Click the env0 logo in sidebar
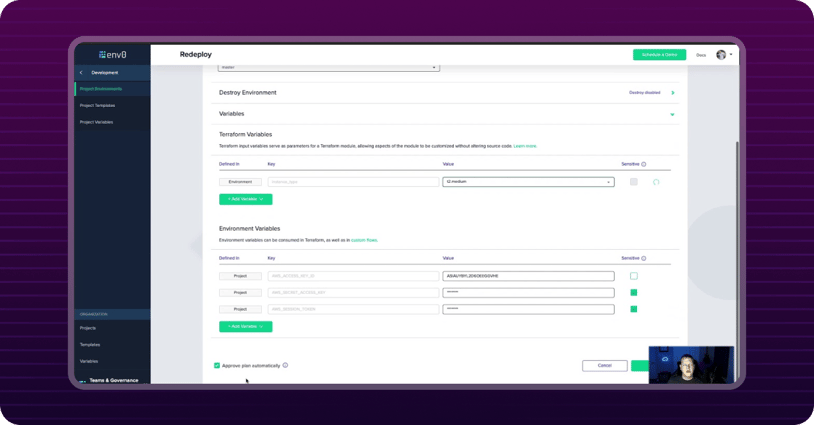This screenshot has height=425, width=814. [x=112, y=55]
